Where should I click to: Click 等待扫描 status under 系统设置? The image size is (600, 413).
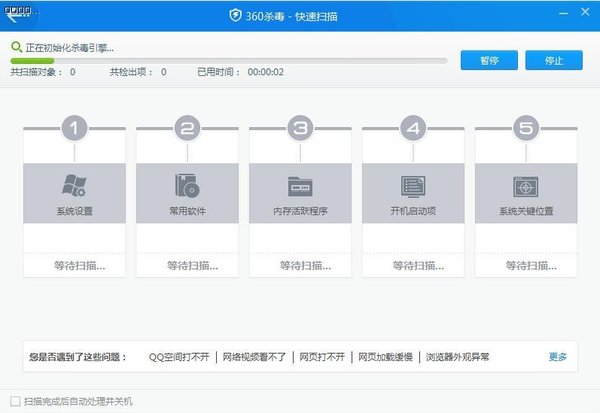80,266
